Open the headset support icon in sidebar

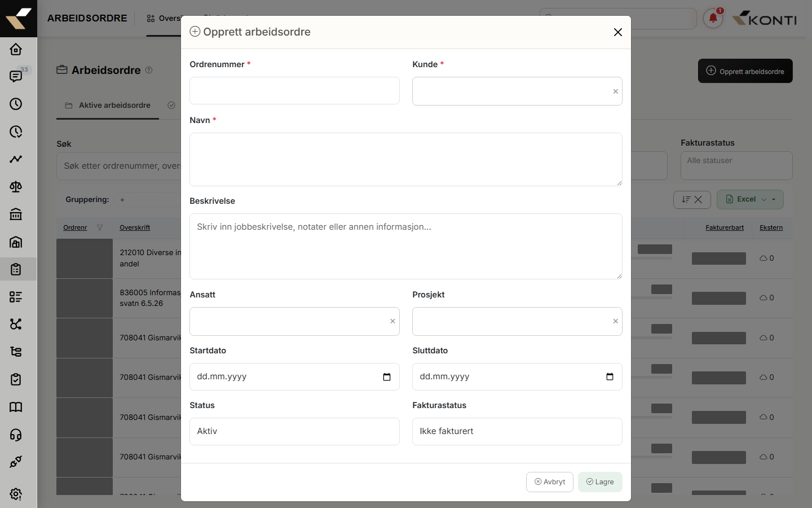click(16, 435)
